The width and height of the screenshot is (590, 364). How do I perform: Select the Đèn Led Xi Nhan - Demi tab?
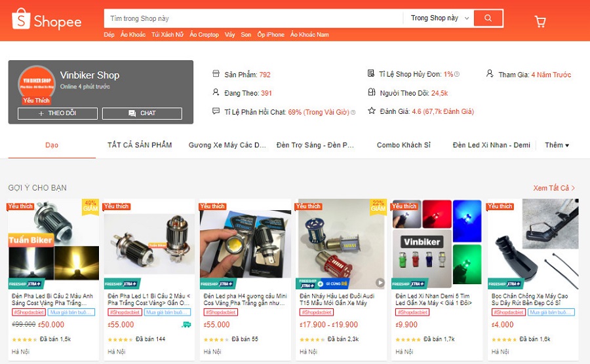click(x=492, y=145)
